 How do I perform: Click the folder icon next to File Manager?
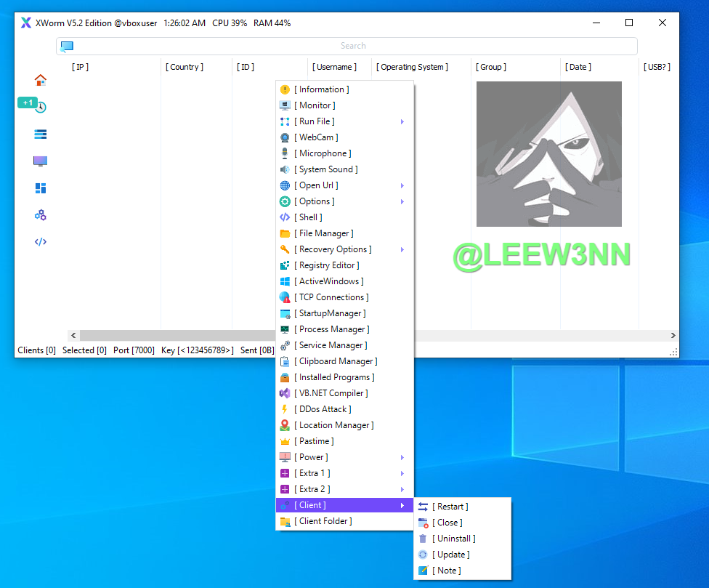[x=285, y=233]
